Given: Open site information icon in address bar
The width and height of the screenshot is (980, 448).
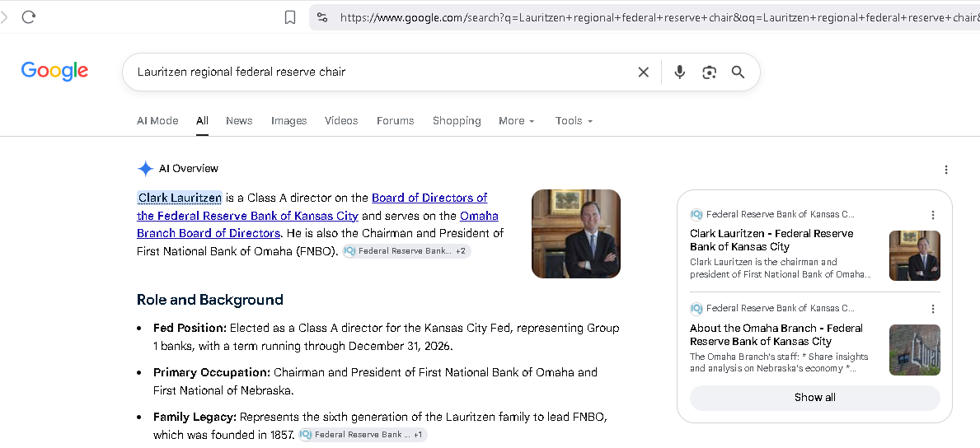Looking at the screenshot, I should 322,17.
